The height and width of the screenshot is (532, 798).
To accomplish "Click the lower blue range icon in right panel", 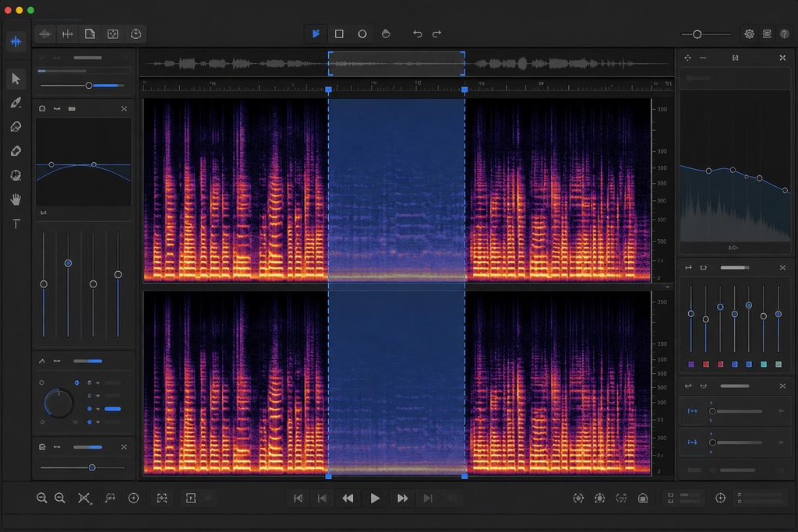I will (x=693, y=442).
